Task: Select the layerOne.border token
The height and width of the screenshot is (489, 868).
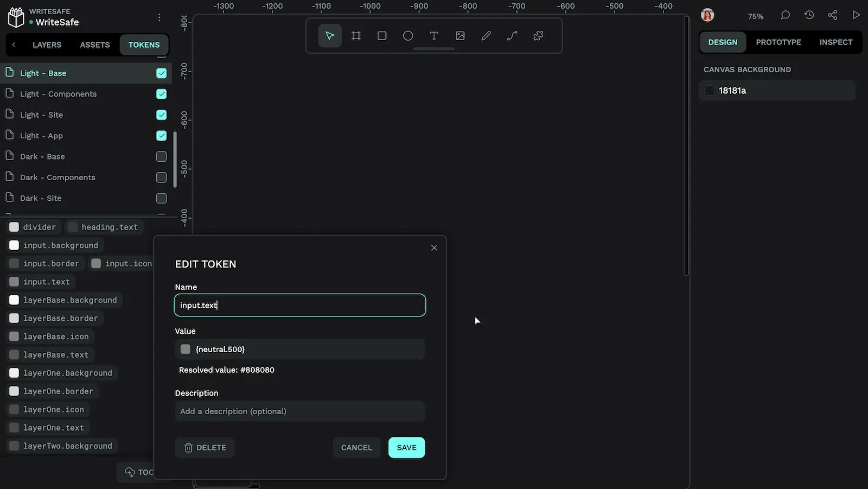Action: coord(53,391)
